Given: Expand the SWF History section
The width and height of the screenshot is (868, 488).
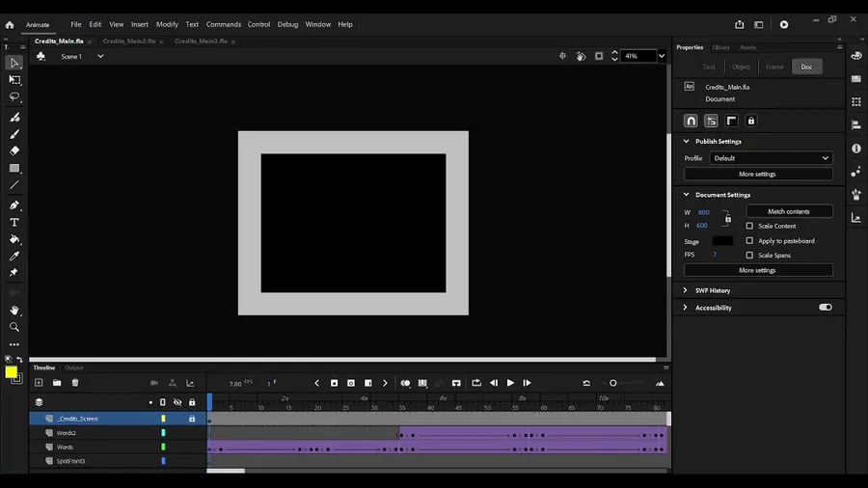Looking at the screenshot, I should 686,290.
